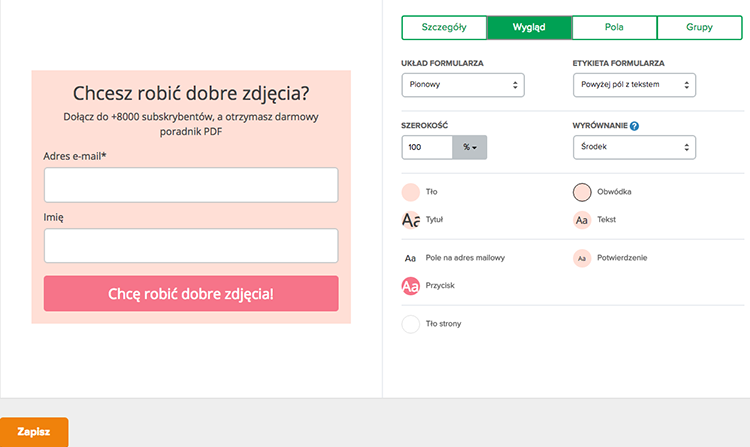Click the Adres e-mail input field

191,185
